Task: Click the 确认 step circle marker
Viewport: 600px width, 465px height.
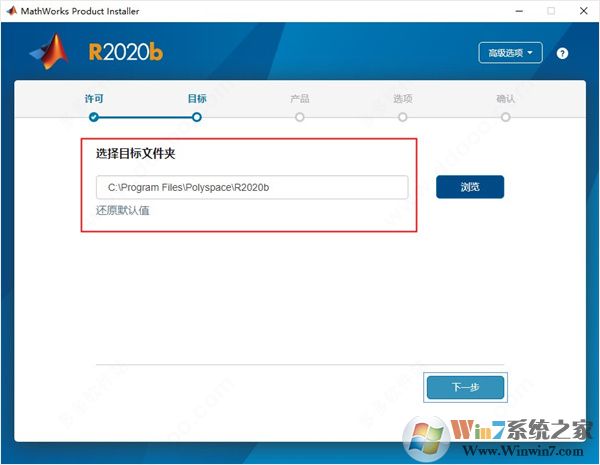Action: click(505, 117)
